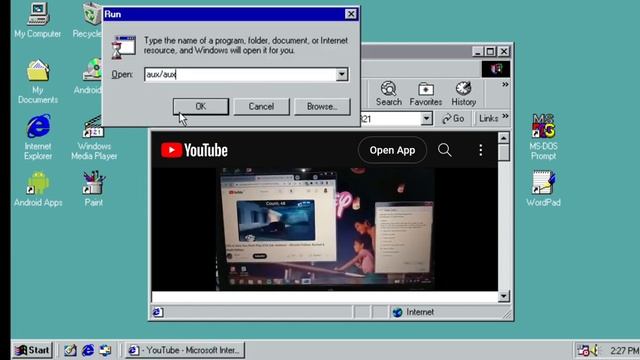This screenshot has height=360, width=640.
Task: Minimize the Internet Explorer window
Action: (x=478, y=51)
